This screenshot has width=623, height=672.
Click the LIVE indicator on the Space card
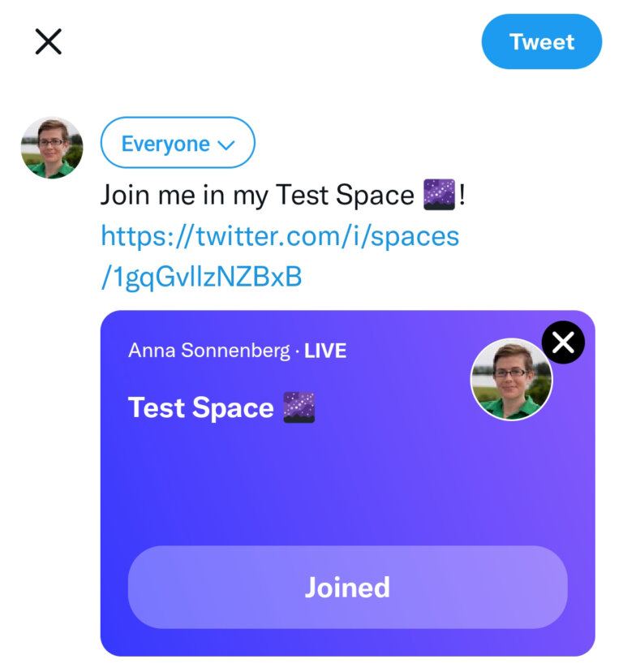pos(324,351)
